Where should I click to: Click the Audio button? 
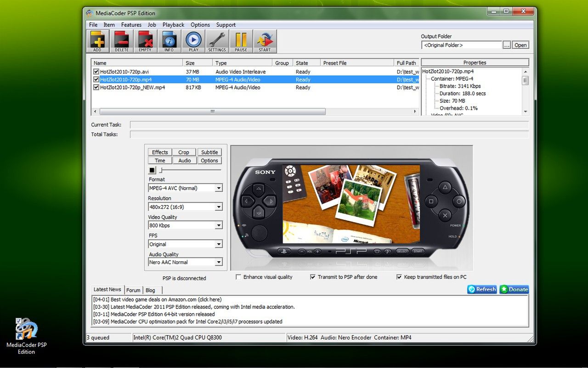tap(185, 161)
